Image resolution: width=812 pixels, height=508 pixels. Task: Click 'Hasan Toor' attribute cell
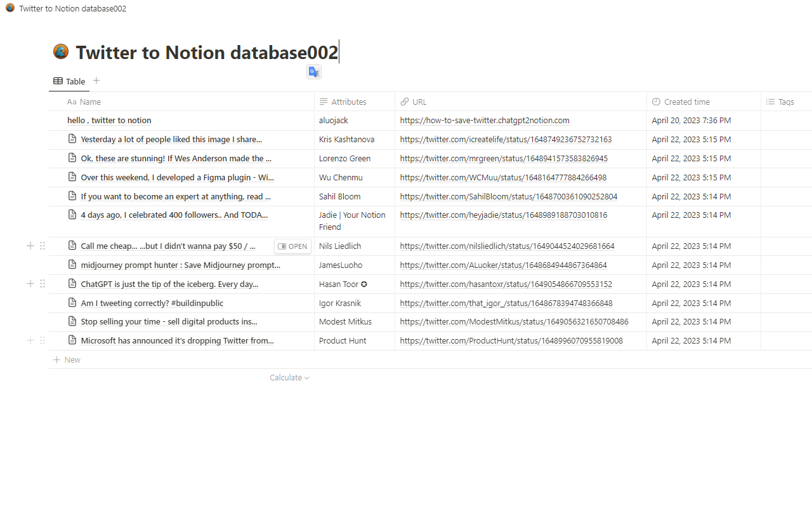click(355, 284)
